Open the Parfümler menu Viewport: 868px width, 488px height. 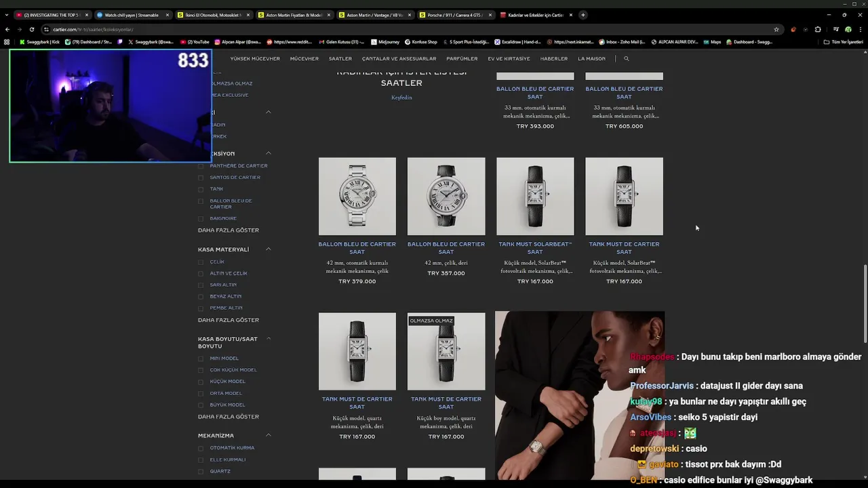click(462, 59)
